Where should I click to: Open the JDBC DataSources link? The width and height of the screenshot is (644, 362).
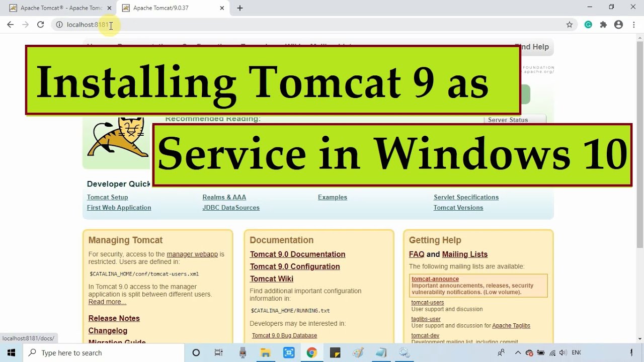(x=231, y=208)
